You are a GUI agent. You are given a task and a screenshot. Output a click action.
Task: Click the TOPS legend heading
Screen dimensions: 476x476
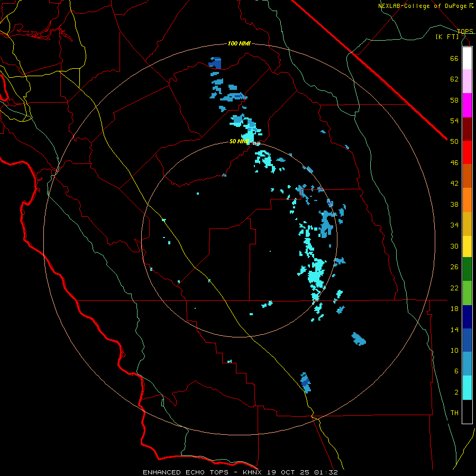coord(465,31)
